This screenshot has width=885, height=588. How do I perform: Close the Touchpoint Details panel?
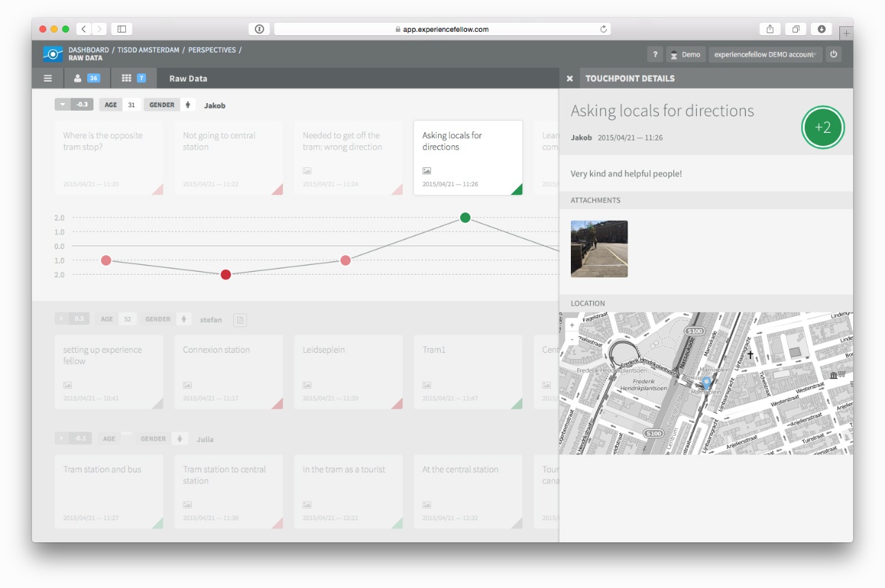point(569,79)
